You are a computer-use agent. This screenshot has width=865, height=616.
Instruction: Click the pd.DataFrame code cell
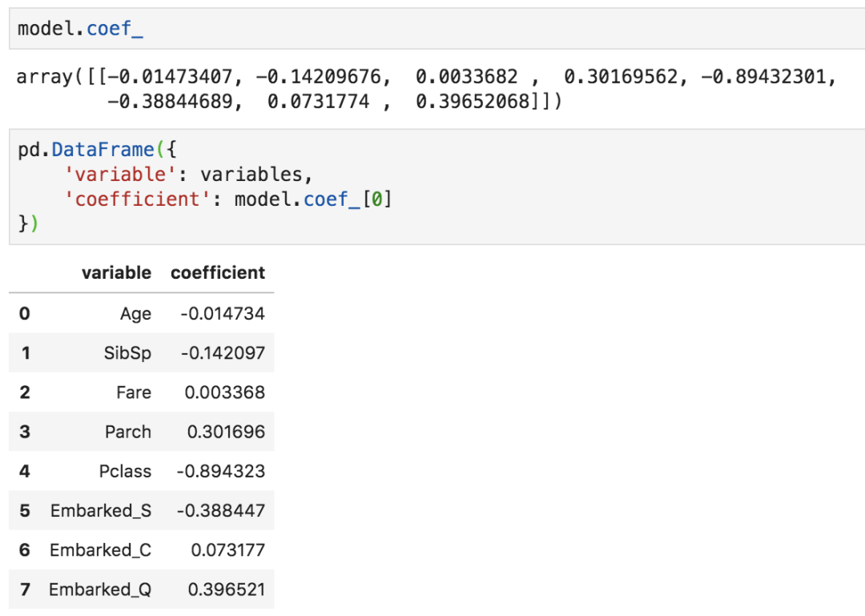tap(437, 187)
